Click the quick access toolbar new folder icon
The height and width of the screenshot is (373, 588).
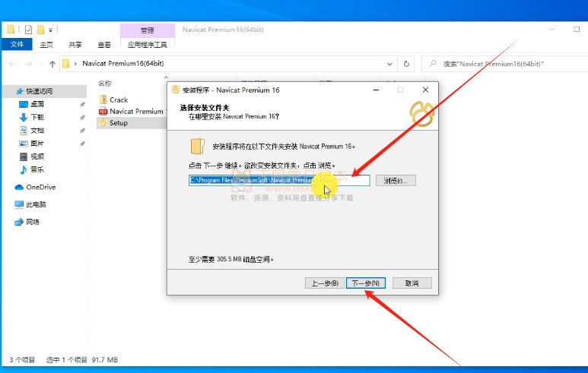[40, 30]
